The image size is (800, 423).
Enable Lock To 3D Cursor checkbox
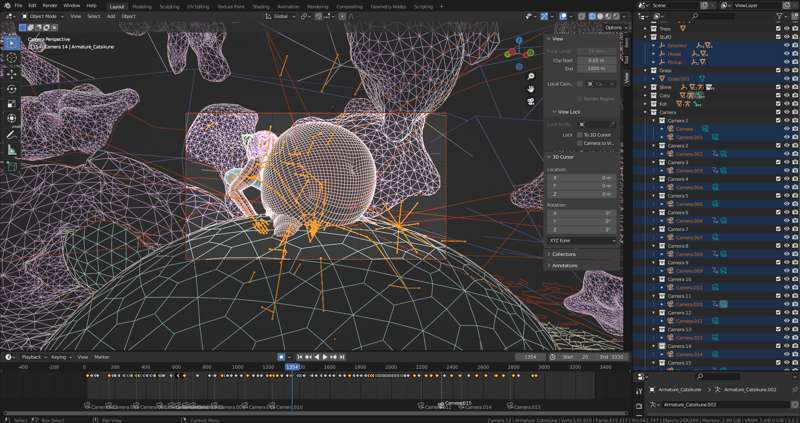pyautogui.click(x=580, y=135)
